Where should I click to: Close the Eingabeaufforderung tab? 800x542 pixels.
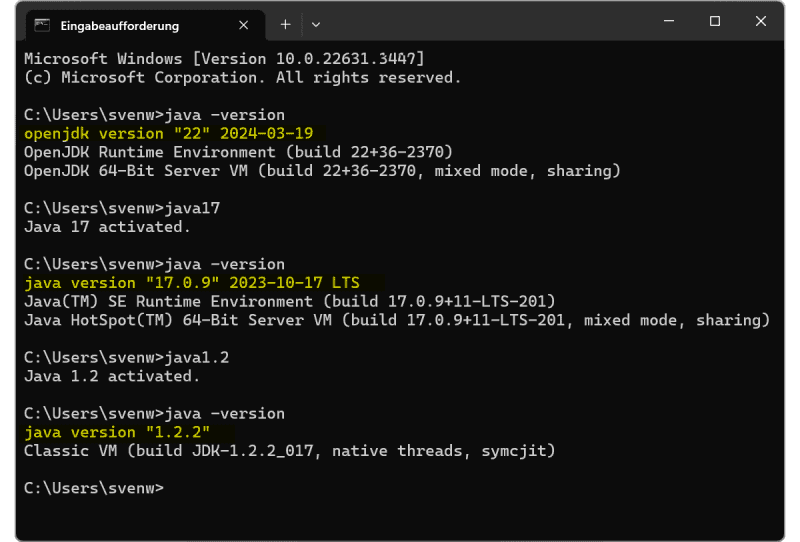(244, 24)
